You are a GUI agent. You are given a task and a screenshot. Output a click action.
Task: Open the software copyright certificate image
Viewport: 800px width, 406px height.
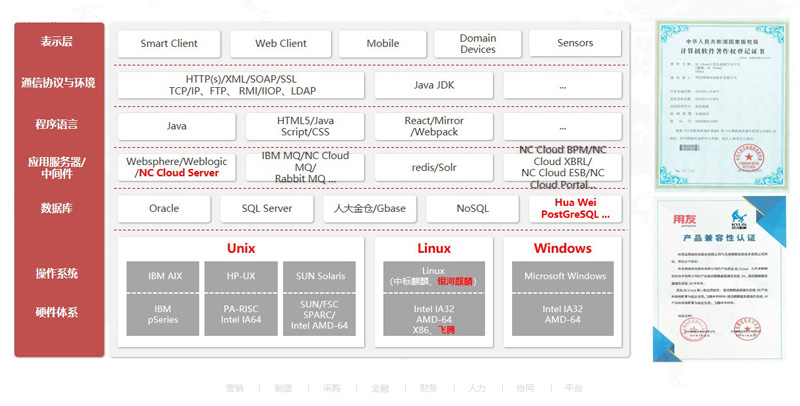(x=719, y=104)
